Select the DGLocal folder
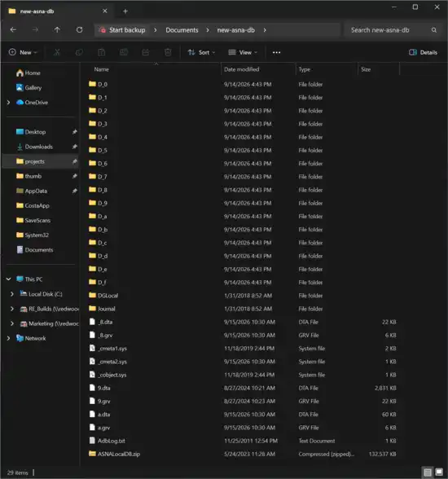Viewport: 448px width, 479px height. [x=103, y=296]
